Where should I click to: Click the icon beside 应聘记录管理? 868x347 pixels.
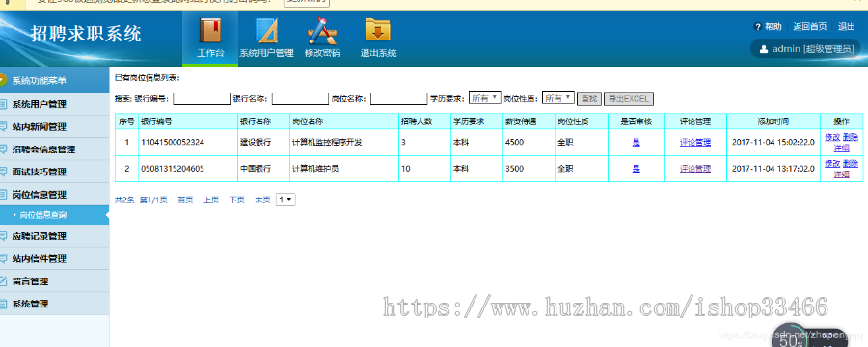tap(3, 236)
